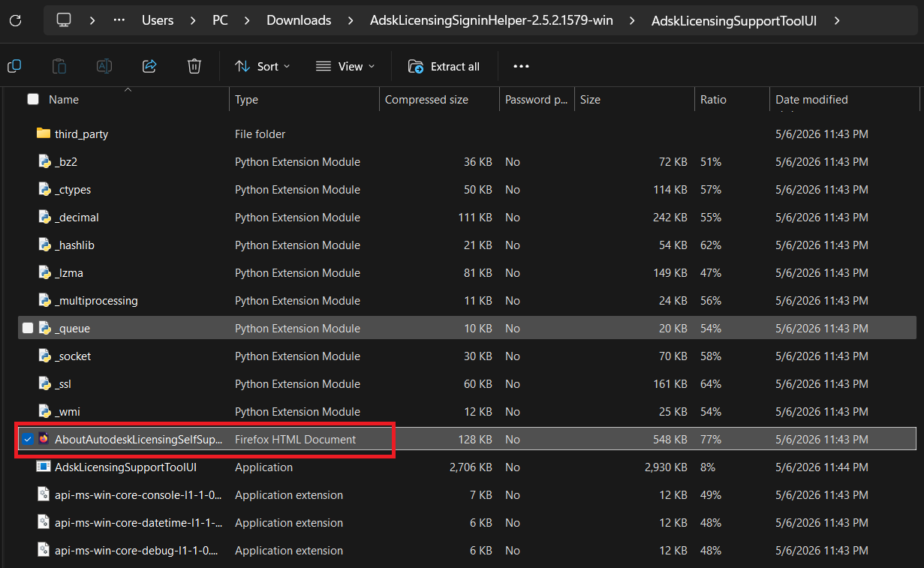924x568 pixels.
Task: Sort by Compressed size column header
Action: coord(426,99)
